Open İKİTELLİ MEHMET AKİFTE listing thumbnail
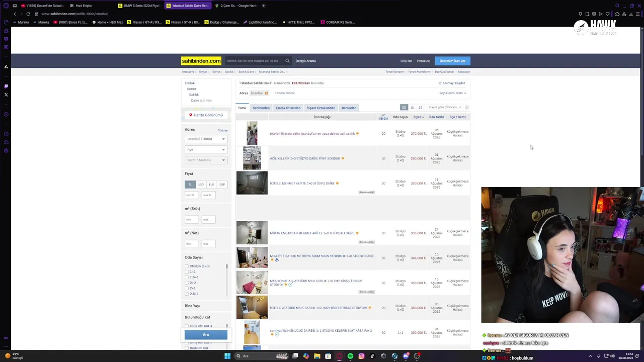Image resolution: width=644 pixels, height=362 pixels. point(252,183)
